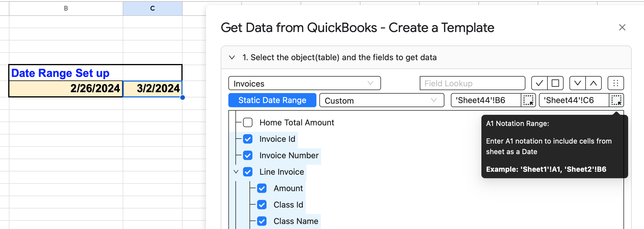The height and width of the screenshot is (229, 644).
Task: Select cell containing 2/26/2024
Action: pyautogui.click(x=66, y=89)
